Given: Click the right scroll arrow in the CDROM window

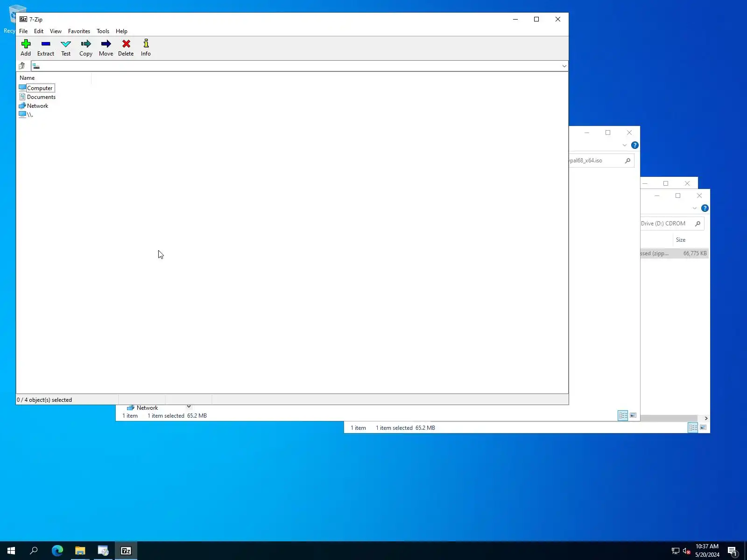Looking at the screenshot, I should [x=706, y=418].
